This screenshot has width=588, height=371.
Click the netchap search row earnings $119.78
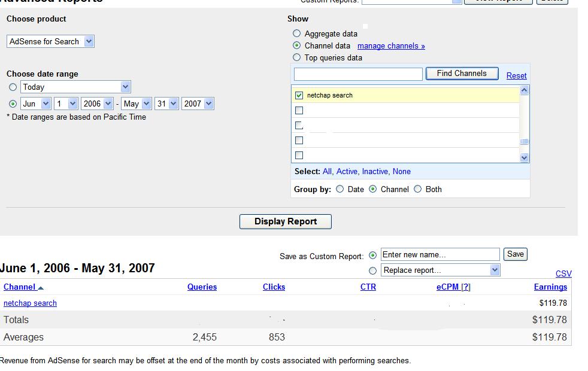553,303
